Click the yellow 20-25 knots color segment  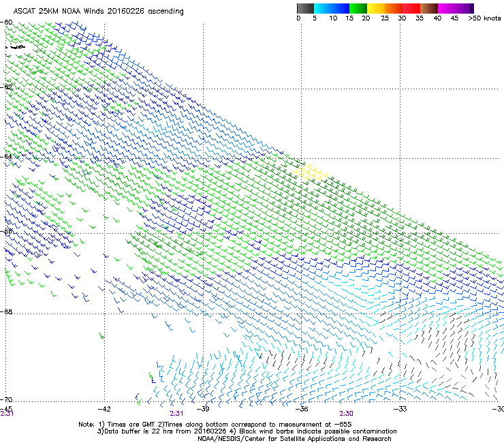coord(376,8)
